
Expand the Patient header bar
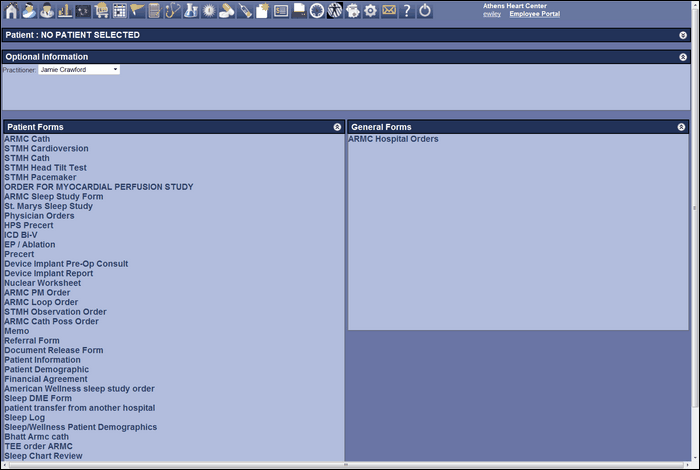(x=682, y=35)
